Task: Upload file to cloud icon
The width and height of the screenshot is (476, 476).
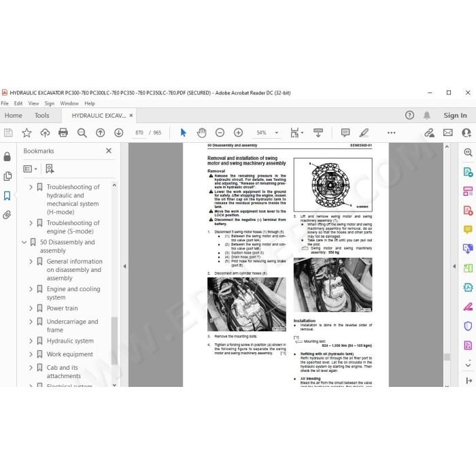Action: (x=45, y=133)
